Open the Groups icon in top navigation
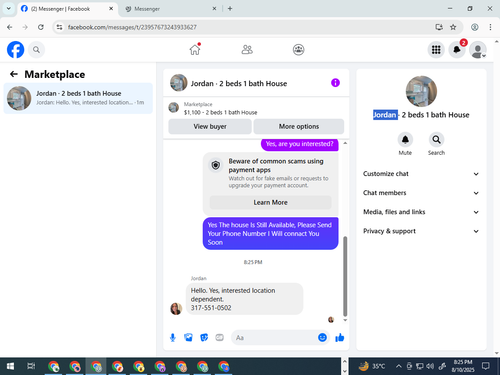This screenshot has height=375, width=500. [x=298, y=50]
